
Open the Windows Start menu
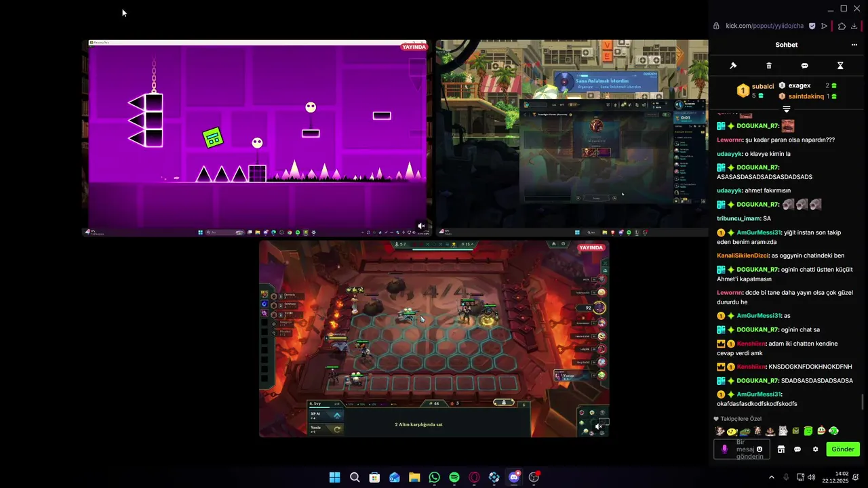point(334,477)
